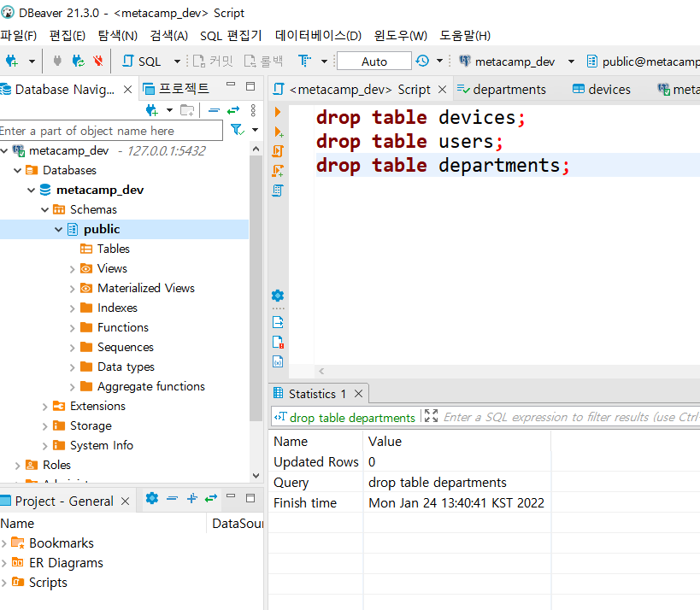Screen dimensions: 700x610
Task: Open the 파일(F) menu
Action: 18,35
